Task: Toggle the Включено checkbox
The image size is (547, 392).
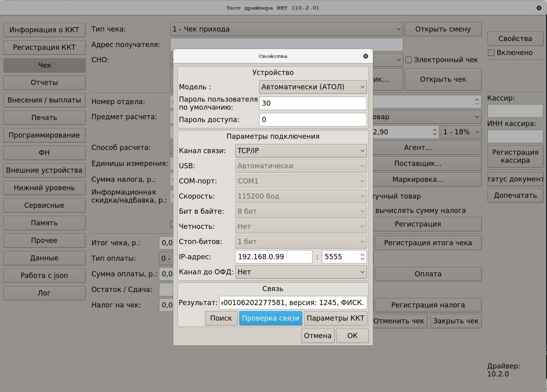Action: (491, 53)
